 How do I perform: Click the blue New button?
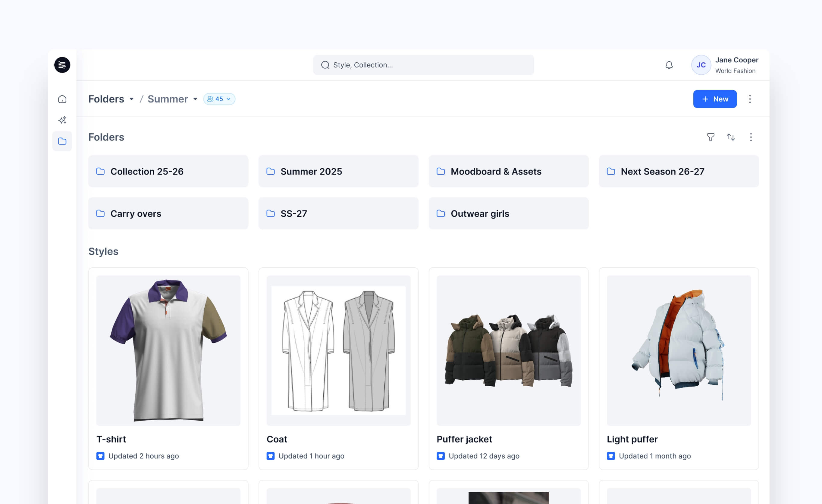pos(715,99)
